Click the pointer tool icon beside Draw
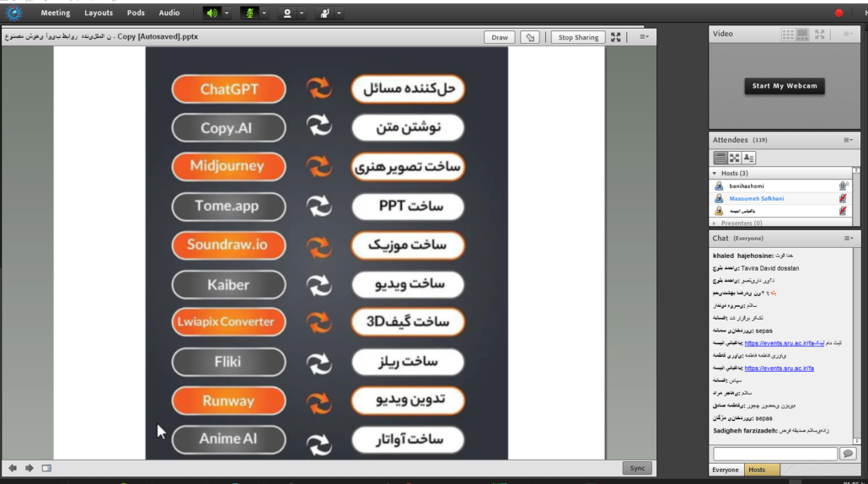 (x=530, y=37)
